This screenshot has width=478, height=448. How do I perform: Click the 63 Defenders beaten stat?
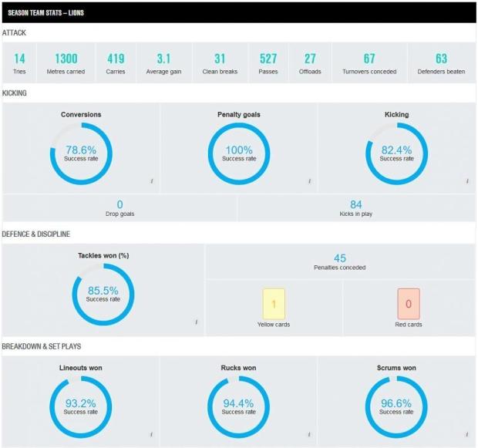[x=441, y=62]
